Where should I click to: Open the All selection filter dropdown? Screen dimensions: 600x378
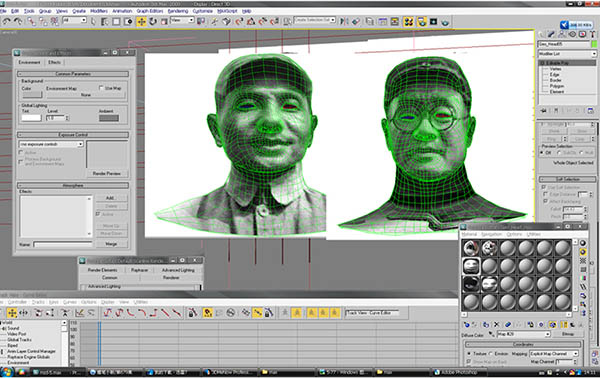coord(75,20)
